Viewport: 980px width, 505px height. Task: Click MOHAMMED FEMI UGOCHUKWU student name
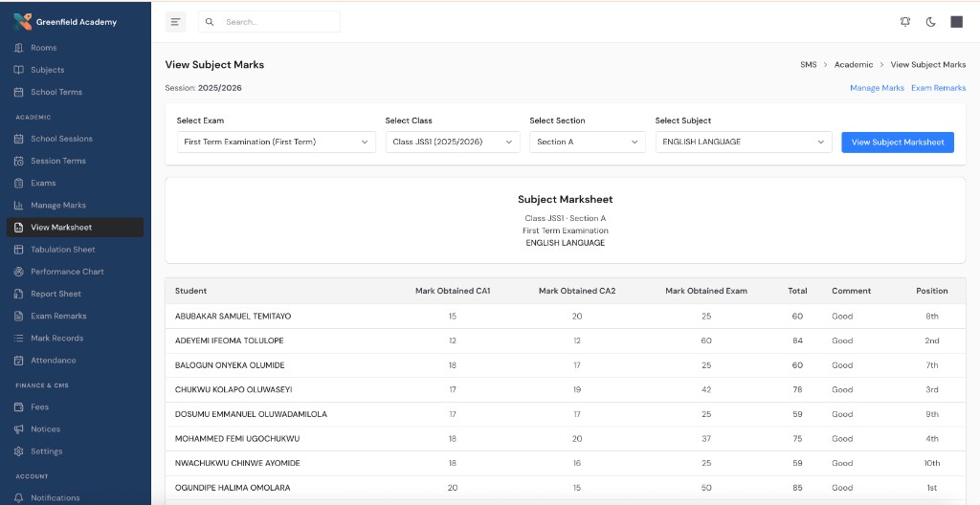click(237, 439)
